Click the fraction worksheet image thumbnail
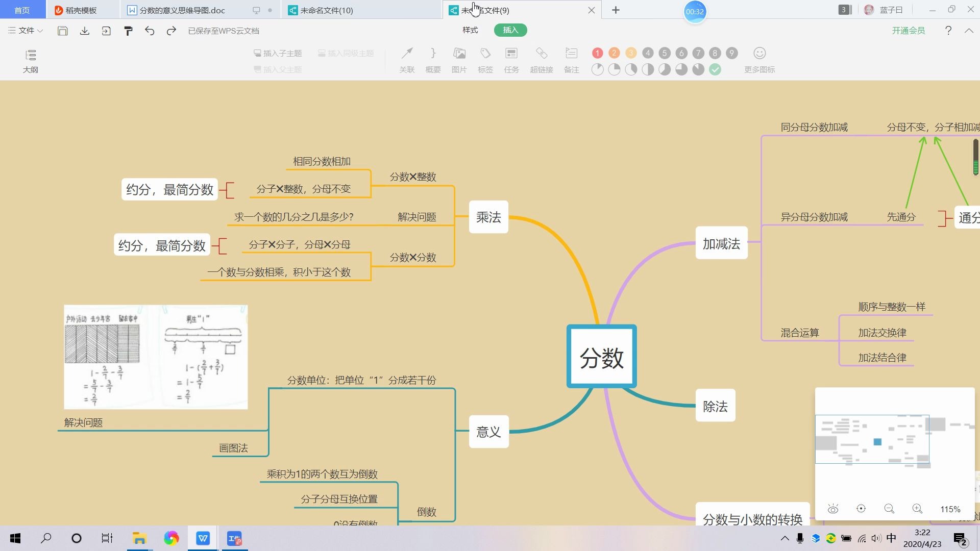Screen dimensions: 980x551 (x=156, y=357)
